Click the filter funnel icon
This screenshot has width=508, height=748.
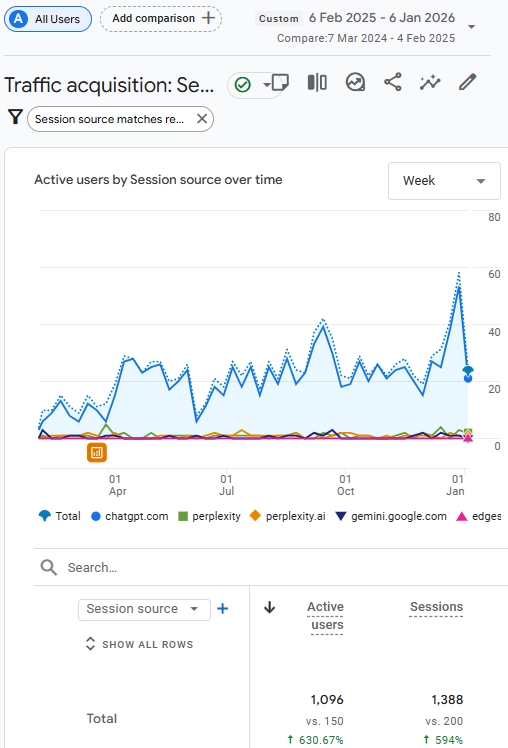pyautogui.click(x=15, y=117)
